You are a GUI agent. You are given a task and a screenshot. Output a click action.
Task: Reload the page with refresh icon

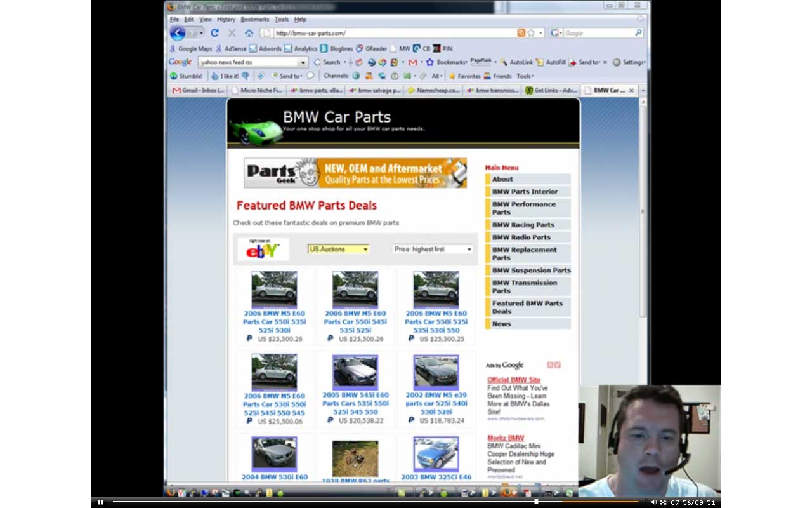pos(214,33)
